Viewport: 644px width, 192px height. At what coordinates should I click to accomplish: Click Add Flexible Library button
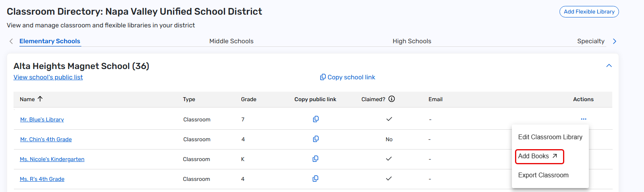589,12
